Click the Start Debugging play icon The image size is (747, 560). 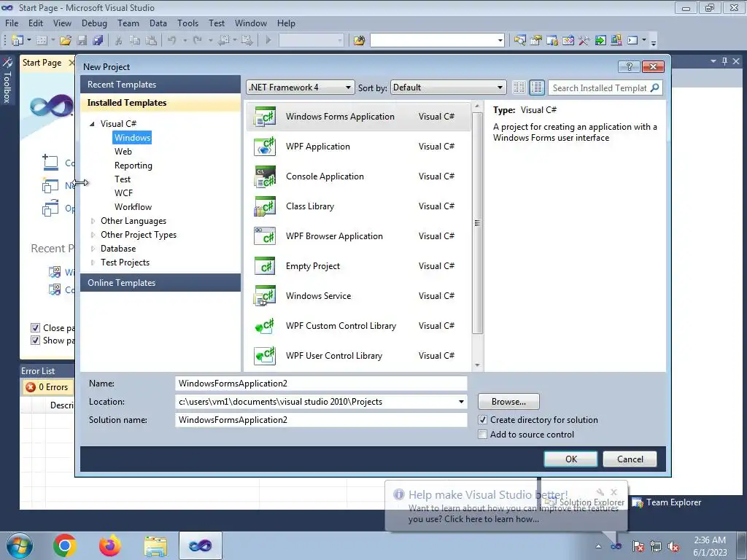pos(268,41)
